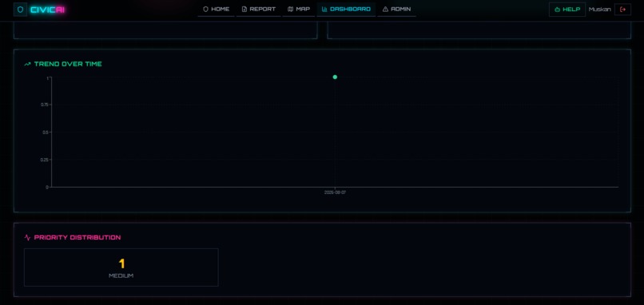Click the CIVICAI brand name
The height and width of the screenshot is (305, 644).
(x=48, y=10)
